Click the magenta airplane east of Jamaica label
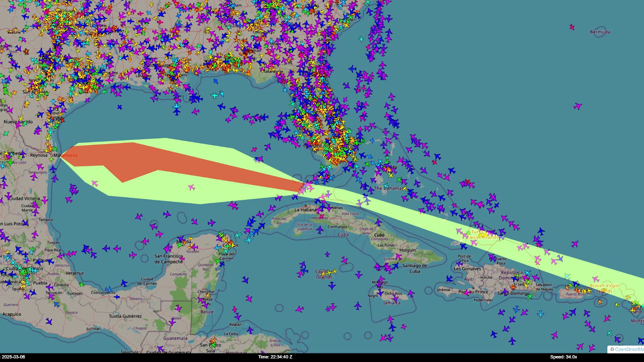This screenshot has width=644, height=362. pyautogui.click(x=411, y=294)
